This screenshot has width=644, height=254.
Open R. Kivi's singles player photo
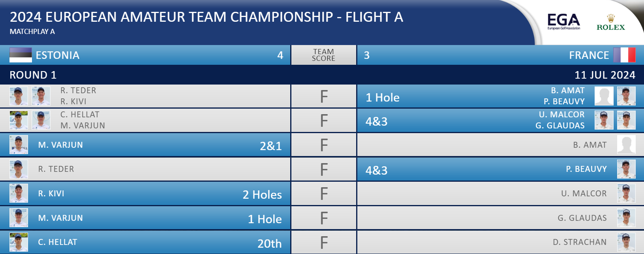pos(19,193)
